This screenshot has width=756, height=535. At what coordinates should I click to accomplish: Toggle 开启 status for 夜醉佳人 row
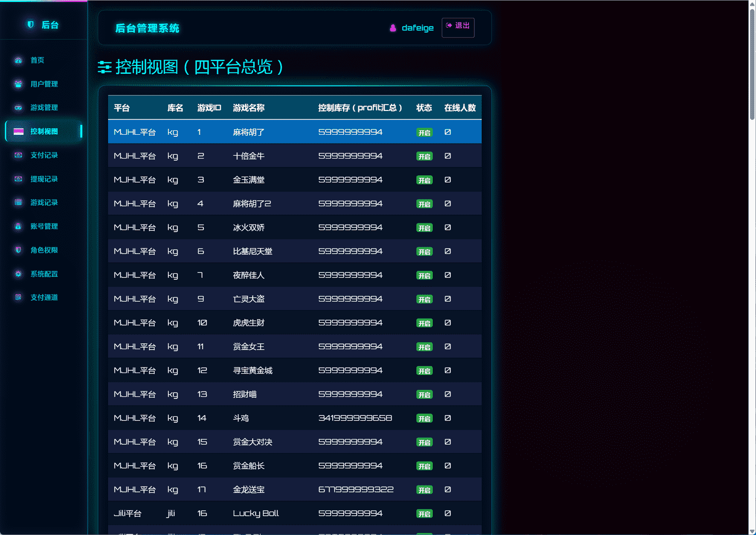click(424, 275)
